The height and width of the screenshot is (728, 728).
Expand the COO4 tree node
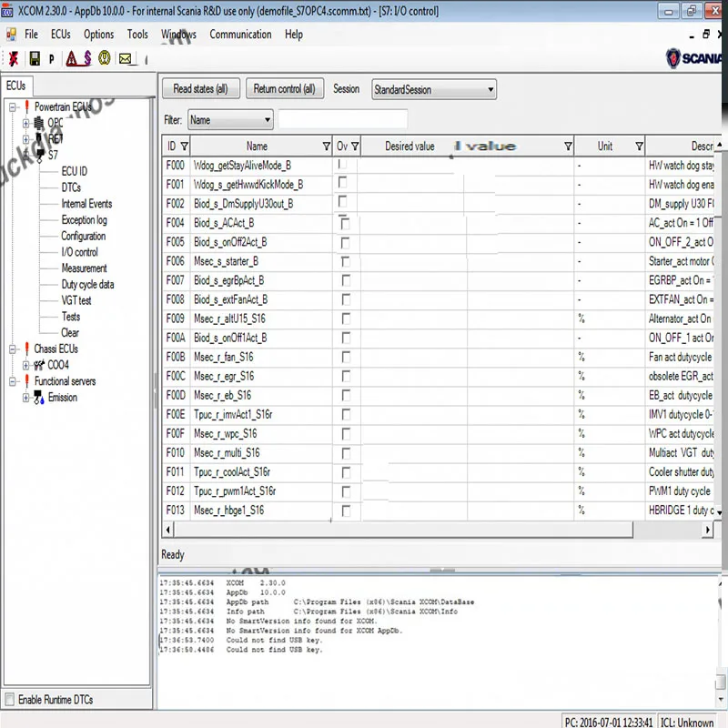coord(26,365)
